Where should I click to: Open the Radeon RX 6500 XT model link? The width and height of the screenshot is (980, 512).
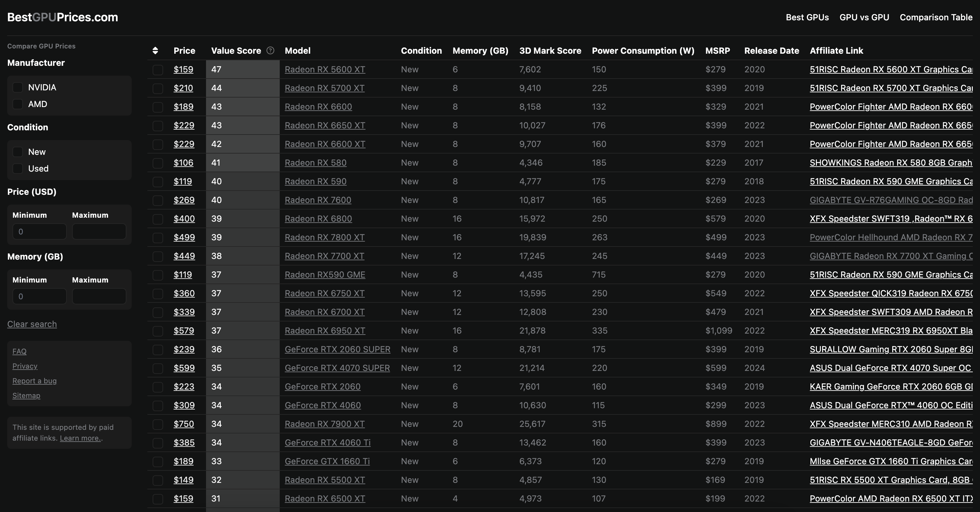pyautogui.click(x=325, y=499)
